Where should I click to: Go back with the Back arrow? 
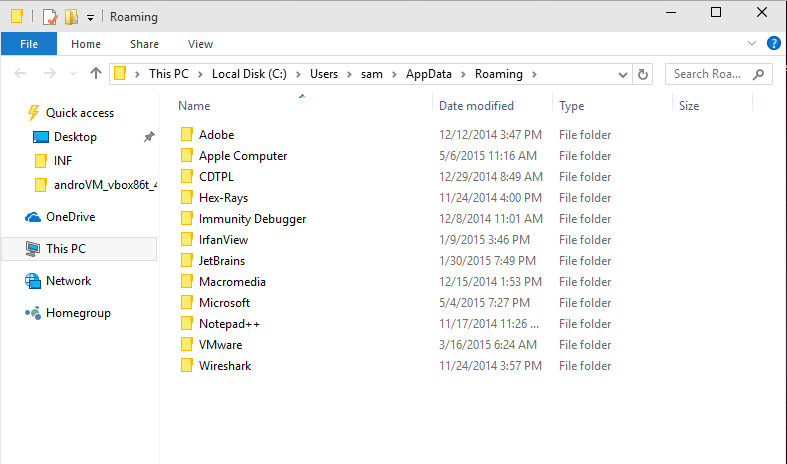pos(20,74)
